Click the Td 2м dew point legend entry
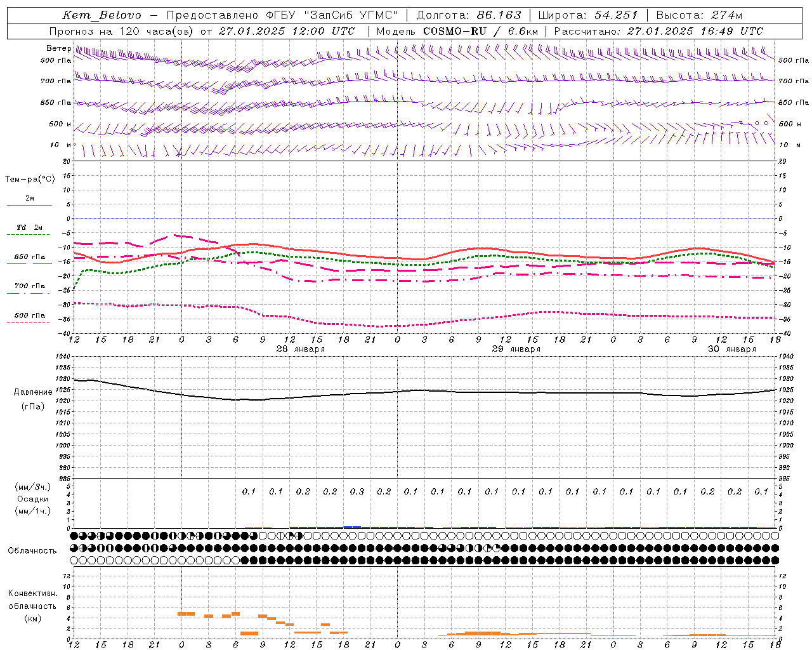The image size is (812, 650). [30, 227]
